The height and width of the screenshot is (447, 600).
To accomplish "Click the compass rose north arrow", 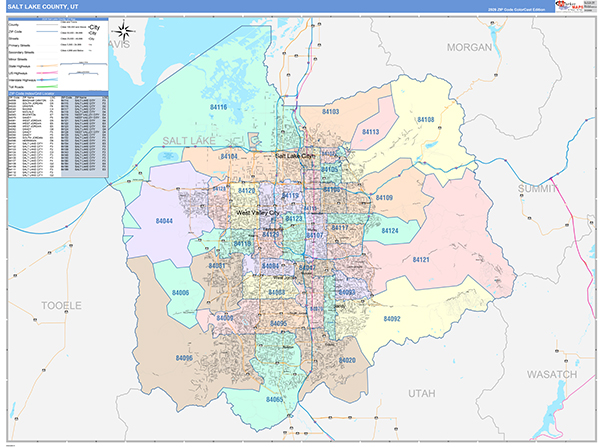I will (x=124, y=31).
